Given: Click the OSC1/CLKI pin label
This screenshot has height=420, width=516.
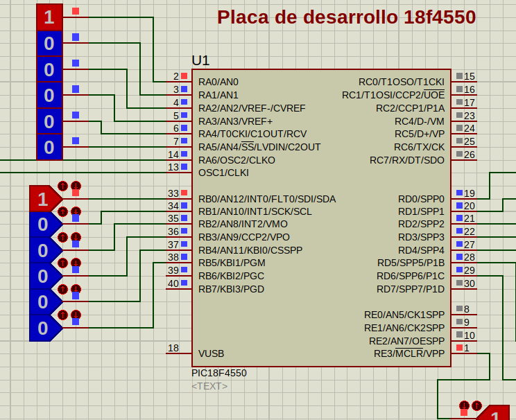Looking at the screenshot, I should tap(224, 173).
